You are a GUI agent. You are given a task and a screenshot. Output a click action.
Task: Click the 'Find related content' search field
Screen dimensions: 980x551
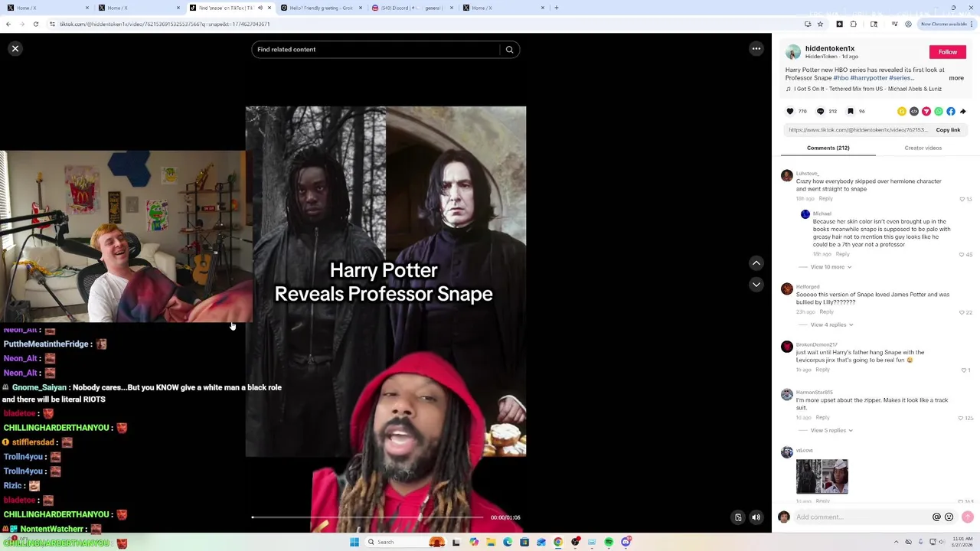point(375,50)
